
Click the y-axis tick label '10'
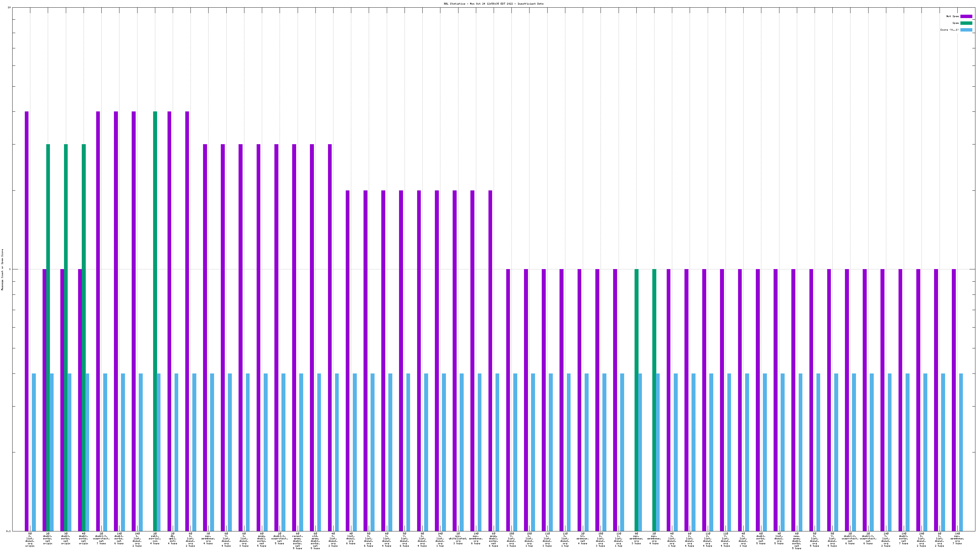(x=9, y=8)
